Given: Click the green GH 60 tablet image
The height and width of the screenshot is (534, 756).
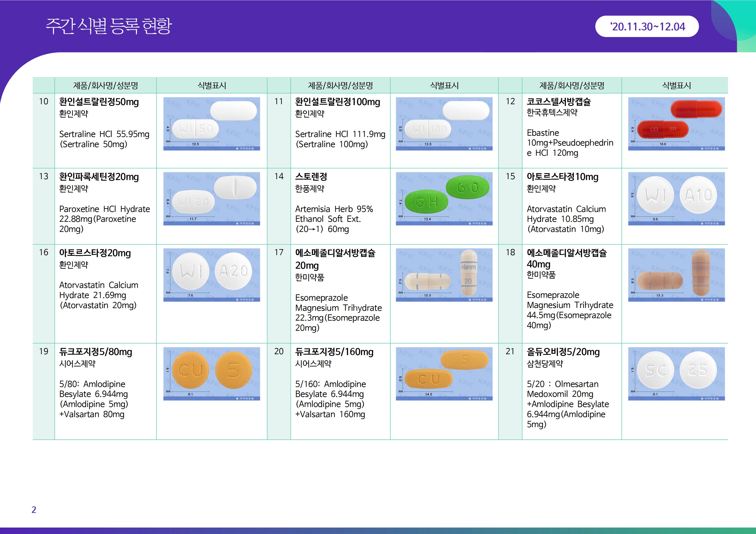Looking at the screenshot, I should [444, 199].
